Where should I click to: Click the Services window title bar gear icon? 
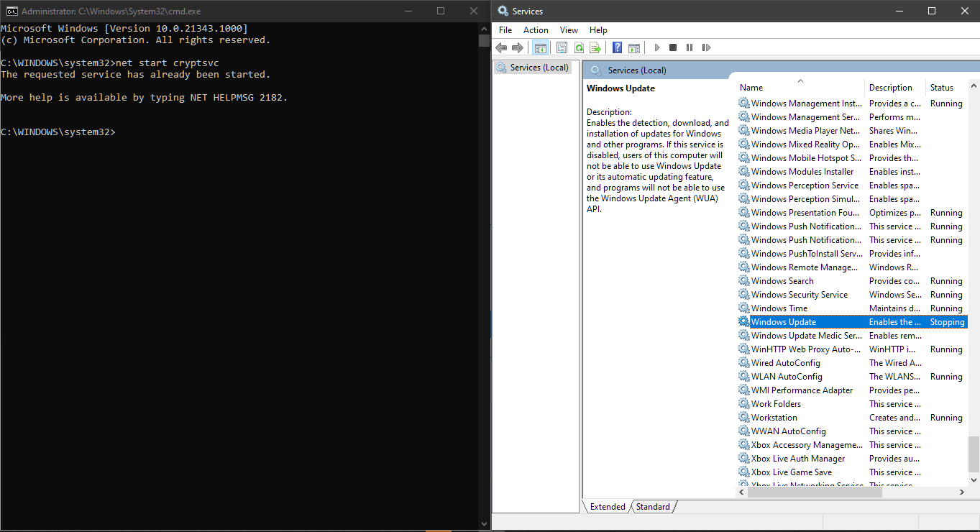pos(503,11)
